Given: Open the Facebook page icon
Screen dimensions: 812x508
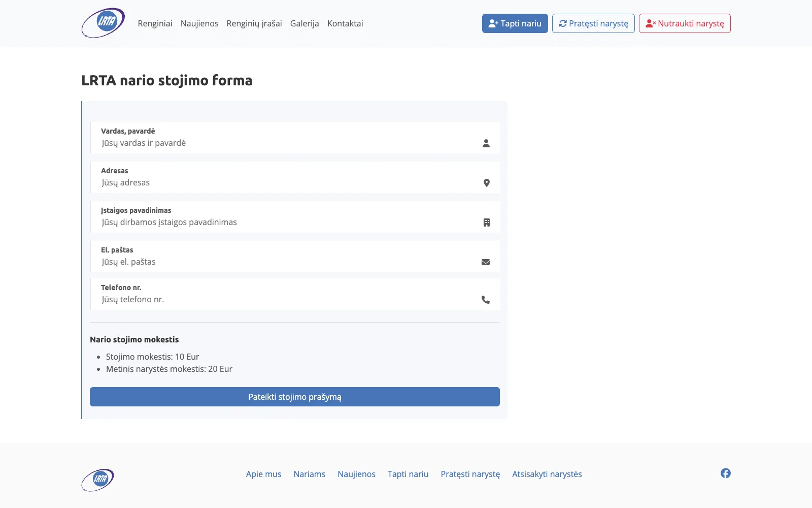Looking at the screenshot, I should point(726,473).
